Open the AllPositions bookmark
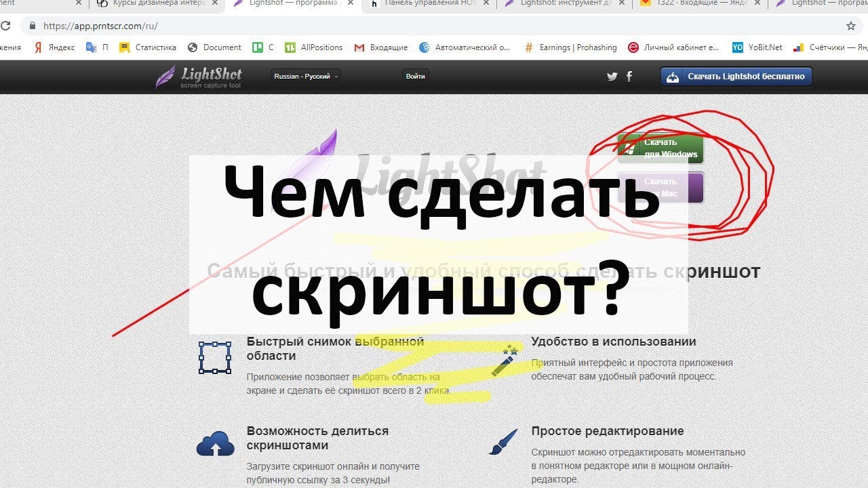868x488 pixels. [313, 47]
